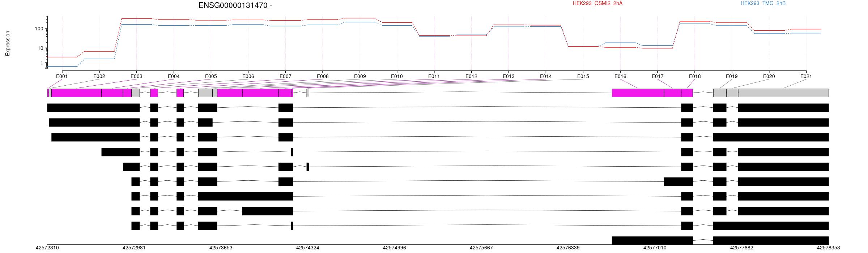The width and height of the screenshot is (868, 253).
Task: Click the long merged exon in seventh transcript
Action: click(246, 196)
